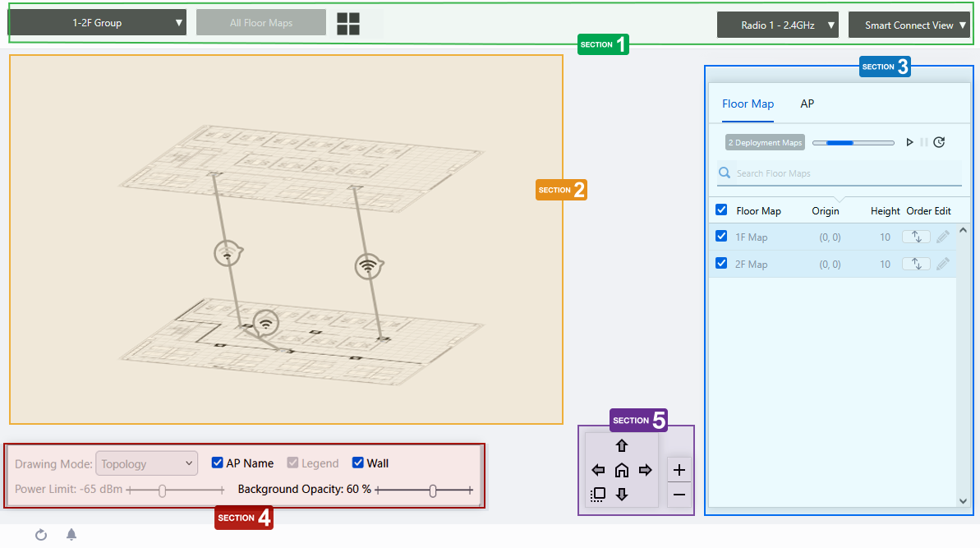Screen dimensions: 980x548
Task: Click the All Floor Maps button
Action: click(x=261, y=23)
